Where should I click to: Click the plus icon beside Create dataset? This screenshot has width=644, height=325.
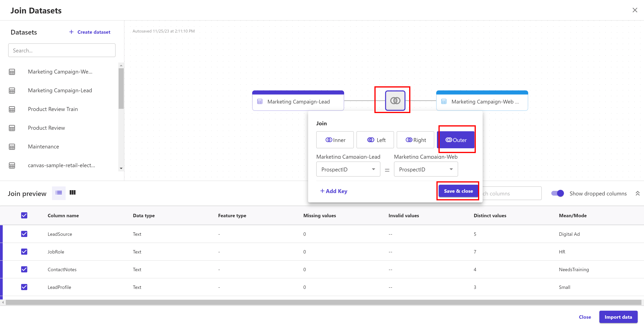click(x=71, y=32)
